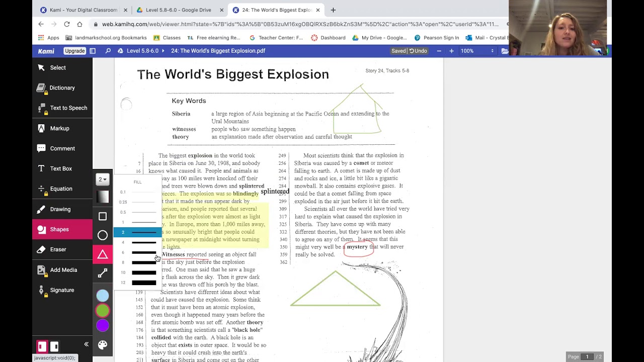Zoom out with the minus button
The width and height of the screenshot is (644, 362).
click(x=439, y=51)
